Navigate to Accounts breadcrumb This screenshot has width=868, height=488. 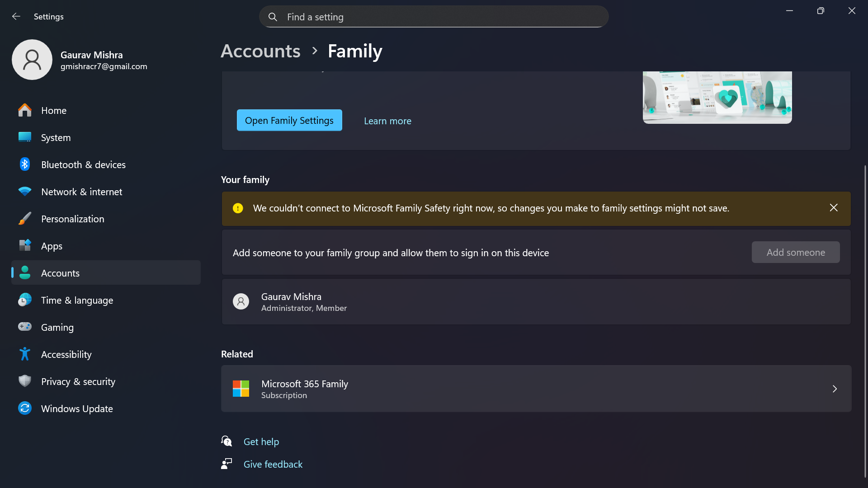260,51
